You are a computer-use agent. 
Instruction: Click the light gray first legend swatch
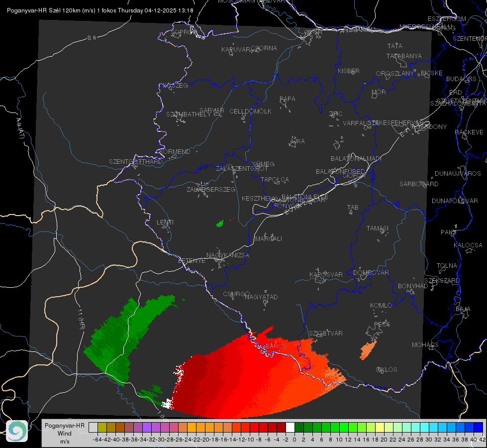93,427
